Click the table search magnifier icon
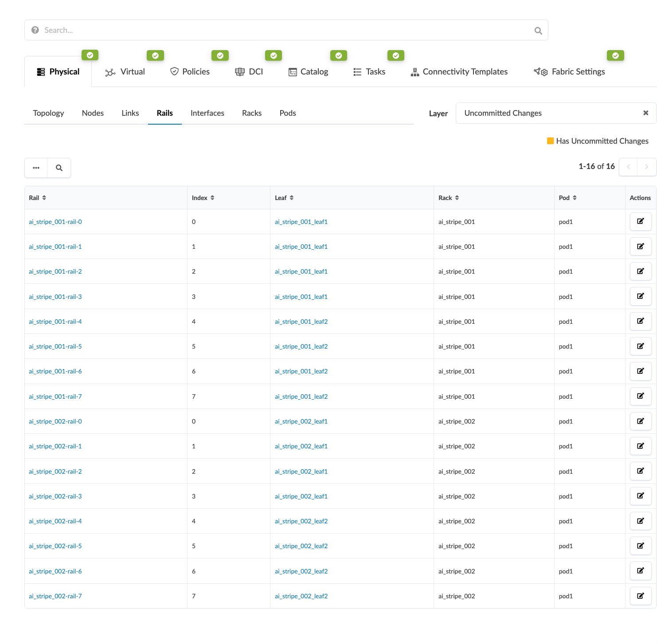 click(x=59, y=168)
